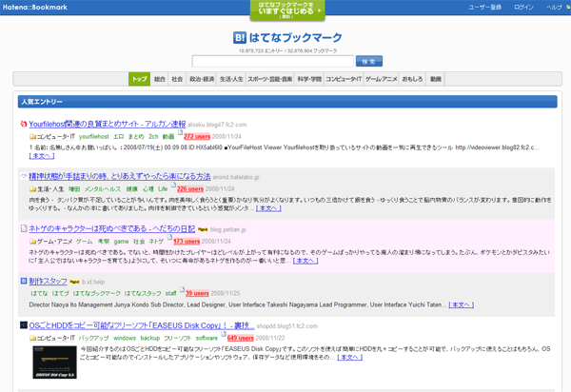Click favicon beside EASEUS Disk Copy entry
The height and width of the screenshot is (392, 571).
[x=24, y=325]
